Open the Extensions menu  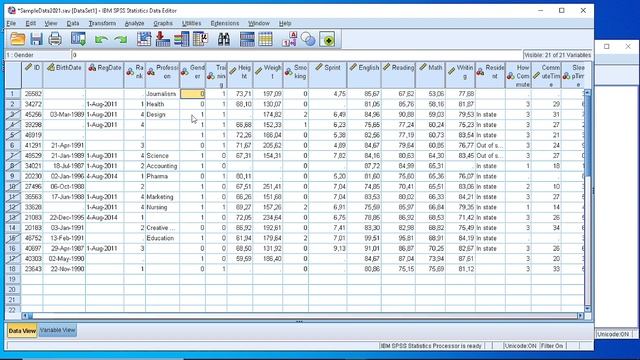coord(224,23)
